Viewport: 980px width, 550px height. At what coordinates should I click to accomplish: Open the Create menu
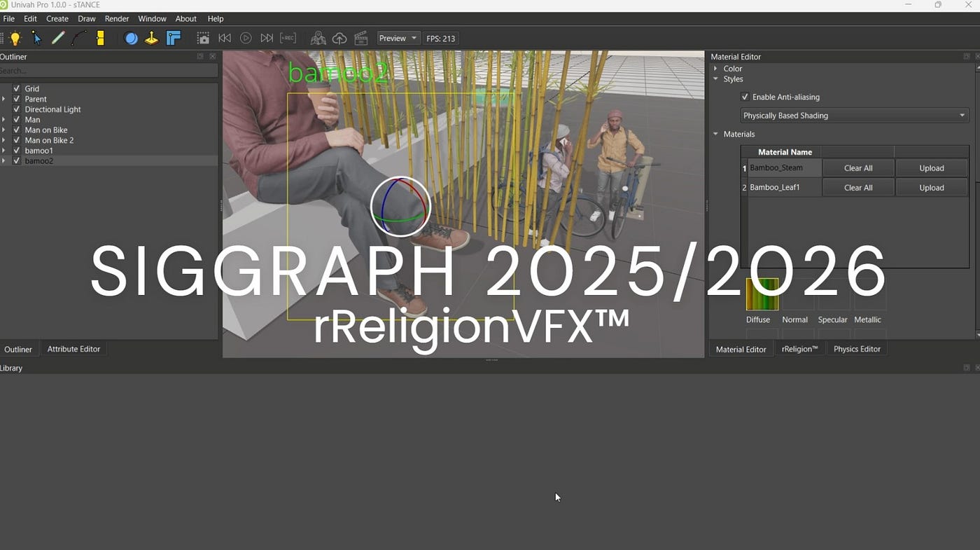click(57, 19)
